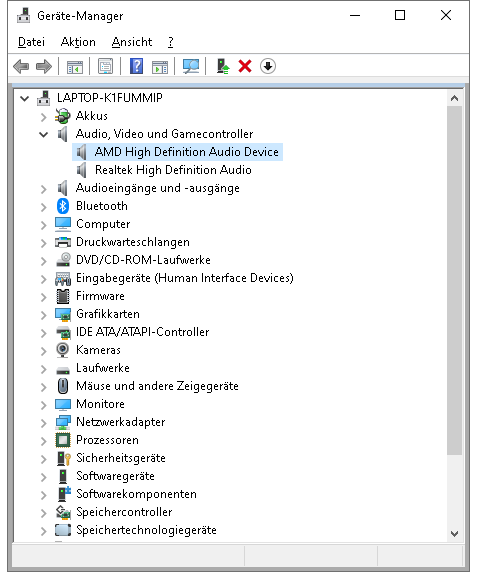Collapse Audio, Video und Gamecontroller node
Screen dimensions: 477x579
(x=44, y=134)
